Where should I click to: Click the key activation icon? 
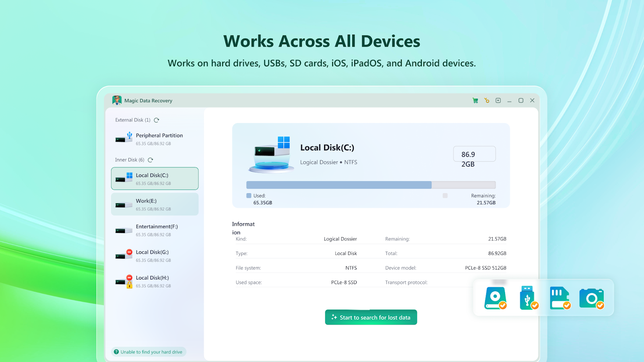coord(487,101)
